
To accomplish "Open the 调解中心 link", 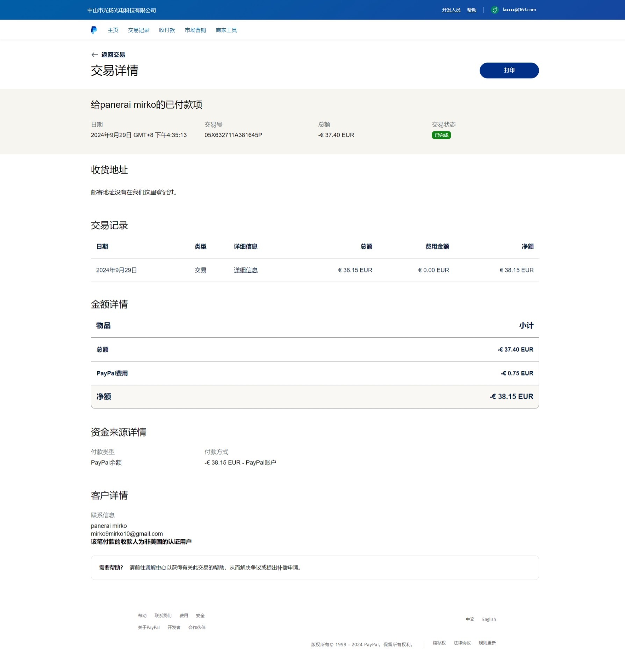I will (156, 568).
